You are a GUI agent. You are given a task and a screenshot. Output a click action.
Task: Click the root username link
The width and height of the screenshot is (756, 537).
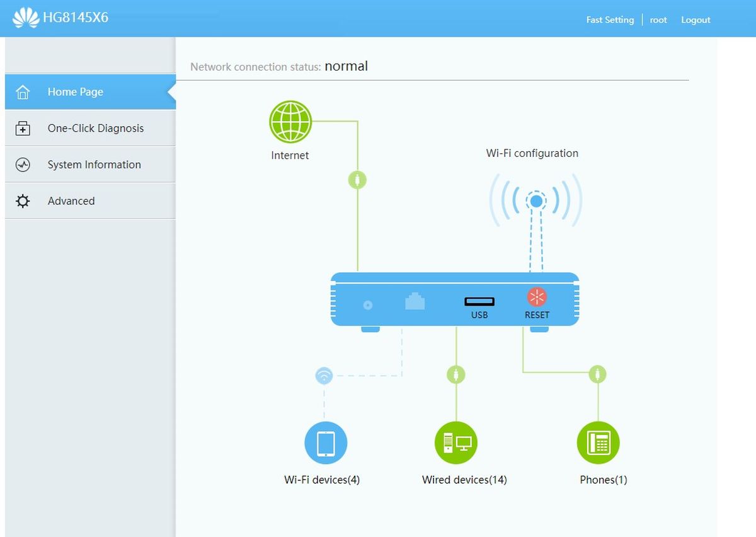[658, 20]
